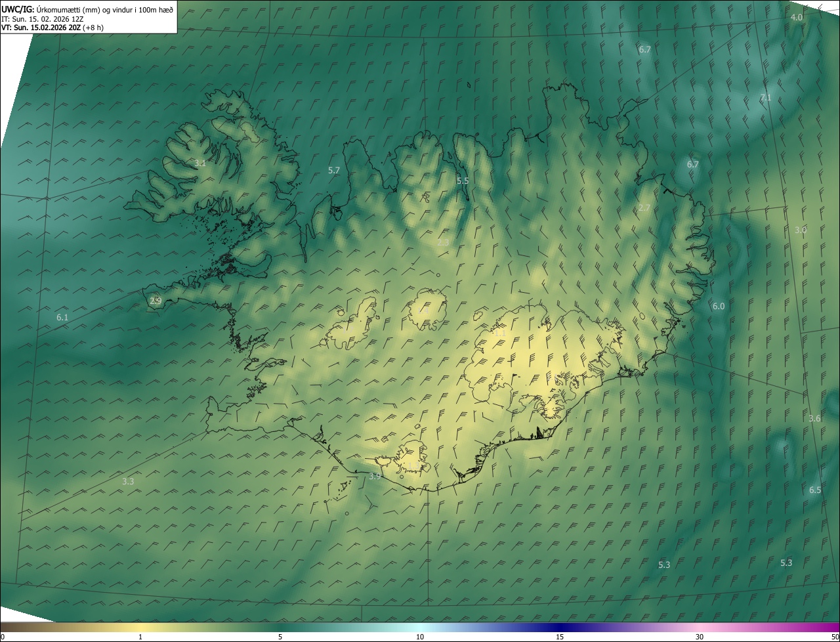Click the 3.1 value over the Westfjords
This screenshot has height=642, width=840.
(x=201, y=163)
